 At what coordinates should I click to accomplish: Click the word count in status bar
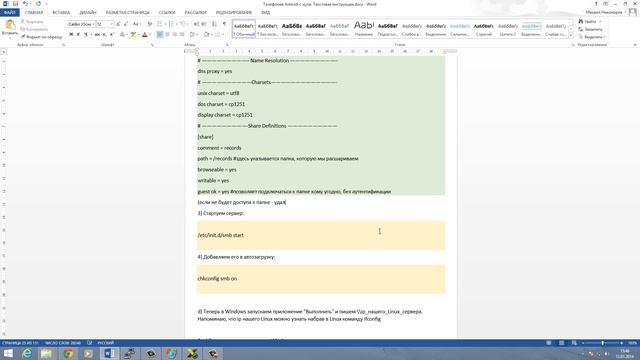tap(63, 343)
